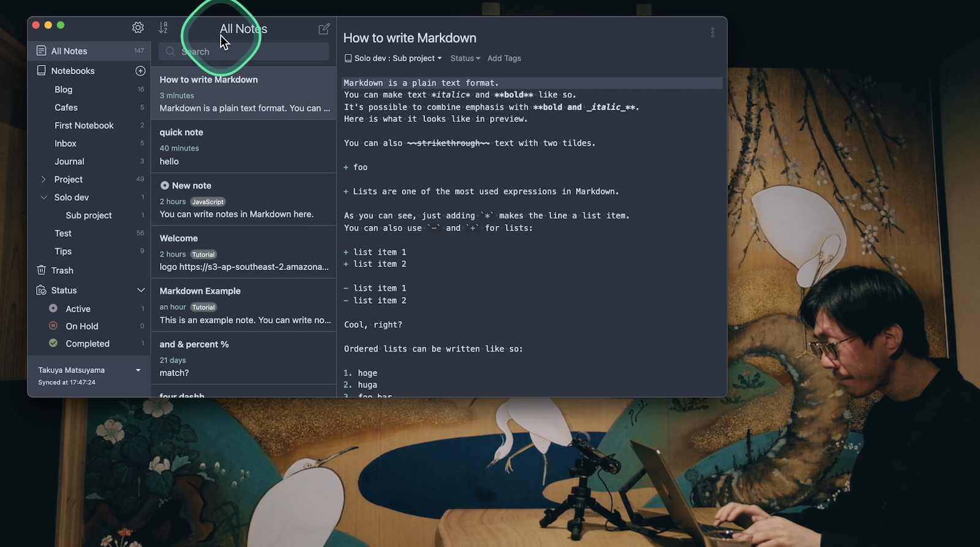This screenshot has width=980, height=547.
Task: Click the macOS green zoom window button
Action: coord(61,25)
